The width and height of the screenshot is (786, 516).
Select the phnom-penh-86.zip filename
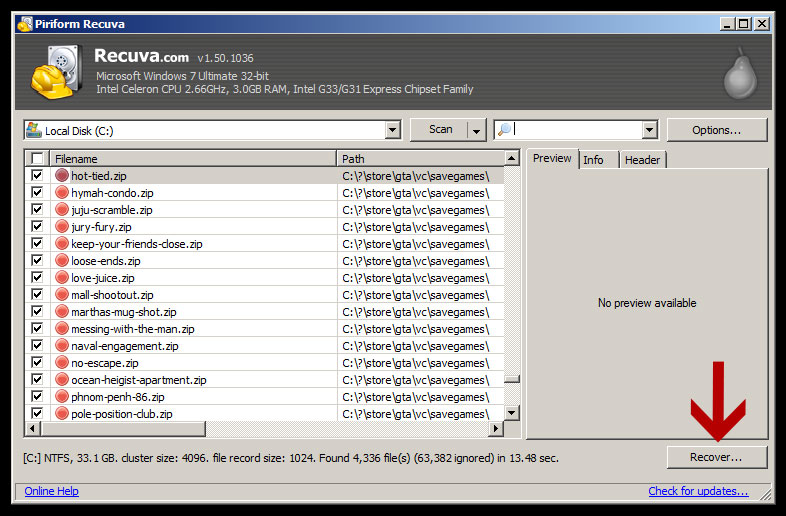click(118, 397)
